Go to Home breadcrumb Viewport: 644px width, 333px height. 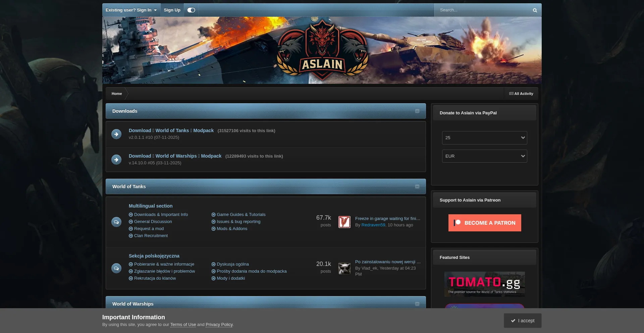coord(117,94)
